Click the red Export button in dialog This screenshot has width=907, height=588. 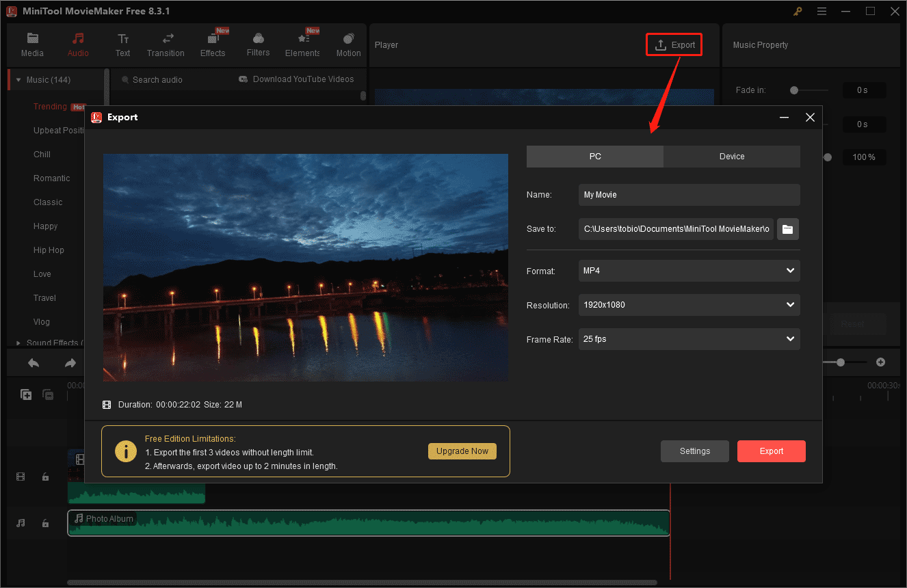tap(771, 451)
